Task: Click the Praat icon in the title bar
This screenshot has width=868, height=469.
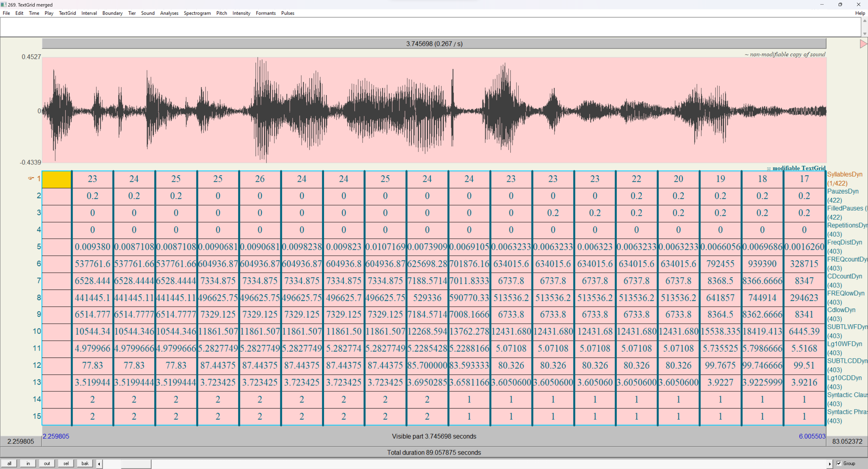Action: pyautogui.click(x=3, y=4)
